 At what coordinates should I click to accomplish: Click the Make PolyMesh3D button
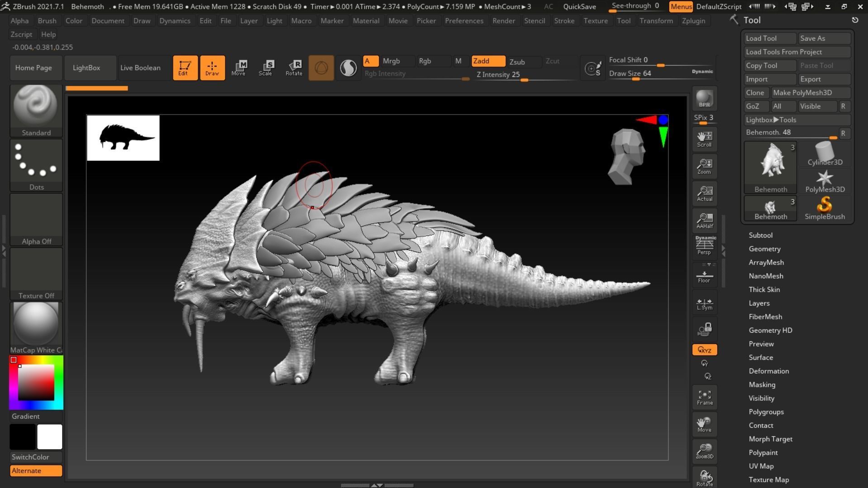(811, 93)
